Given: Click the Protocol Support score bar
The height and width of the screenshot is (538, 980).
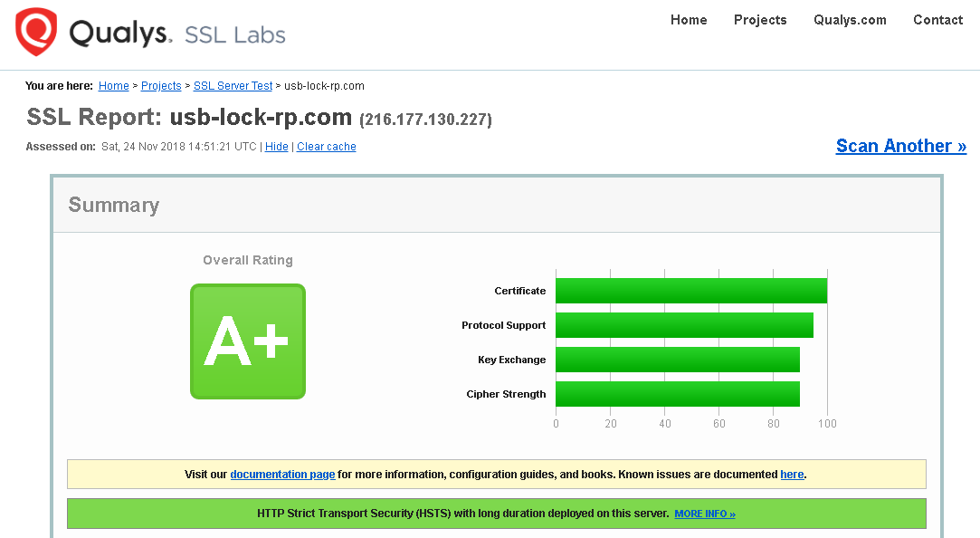Looking at the screenshot, I should tap(684, 325).
